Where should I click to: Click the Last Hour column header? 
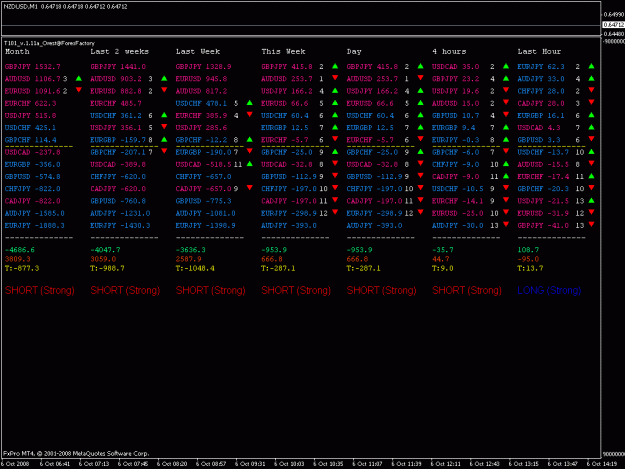539,51
